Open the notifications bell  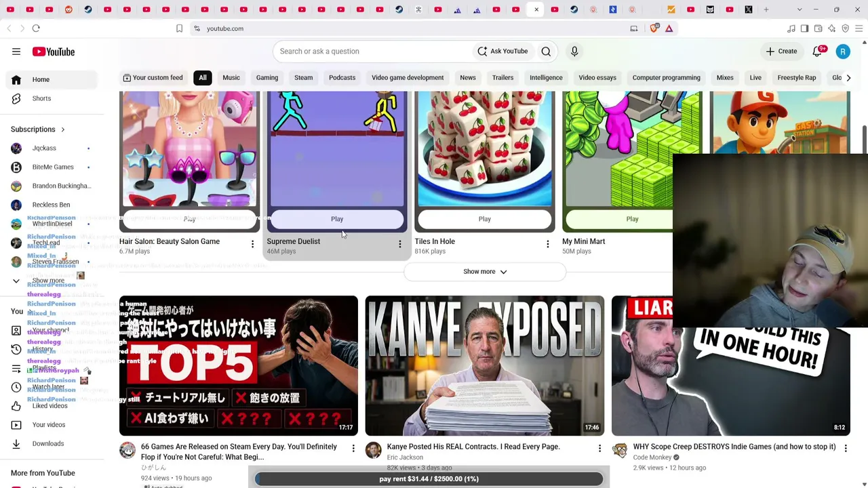pyautogui.click(x=818, y=52)
